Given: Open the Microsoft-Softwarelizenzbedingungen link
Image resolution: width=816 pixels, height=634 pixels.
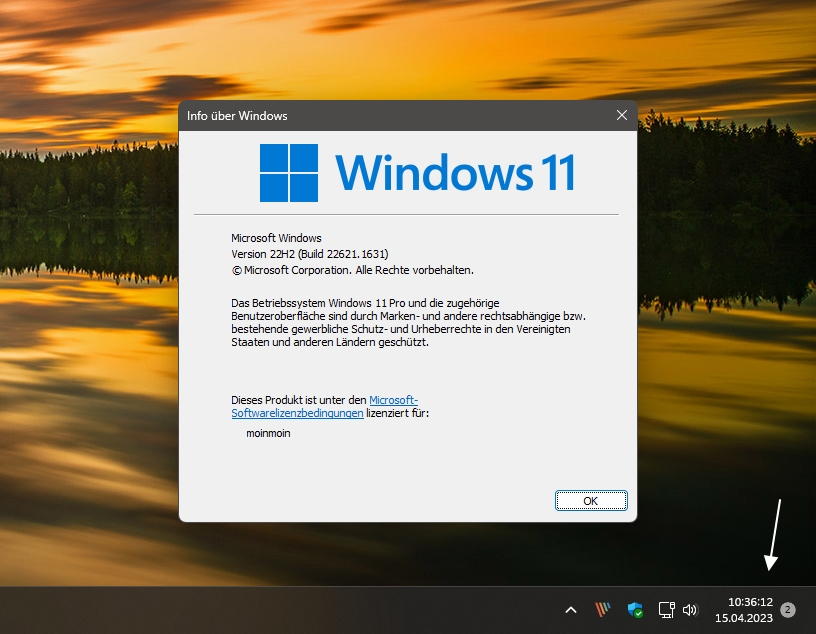Looking at the screenshot, I should coord(393,400).
